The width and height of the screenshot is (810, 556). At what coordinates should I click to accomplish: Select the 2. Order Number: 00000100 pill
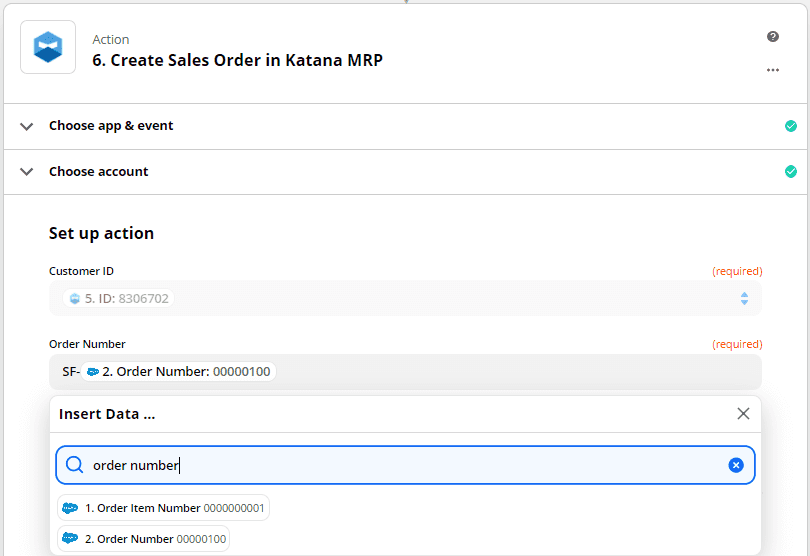[x=178, y=372]
